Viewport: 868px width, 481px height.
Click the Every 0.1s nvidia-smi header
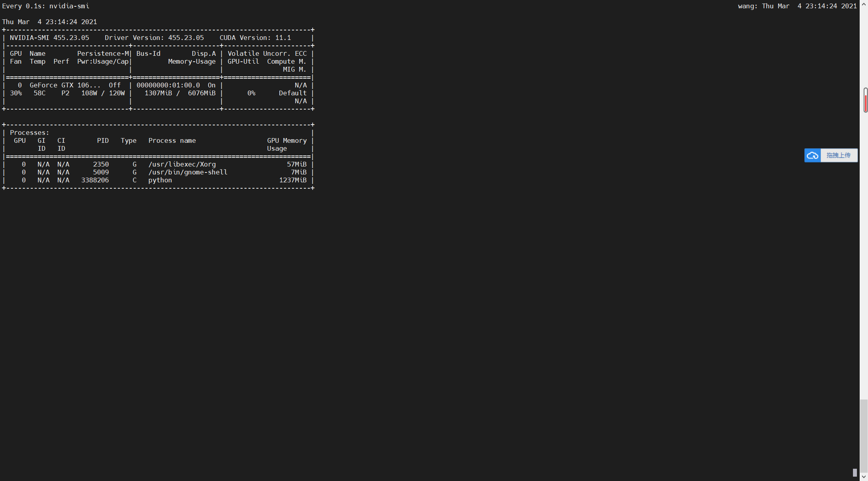45,6
